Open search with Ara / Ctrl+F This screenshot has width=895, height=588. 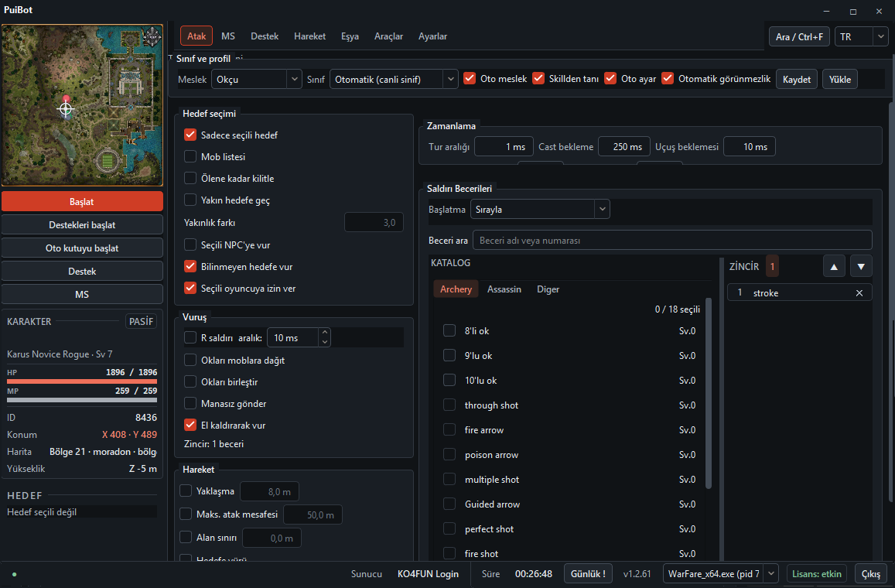click(x=799, y=36)
